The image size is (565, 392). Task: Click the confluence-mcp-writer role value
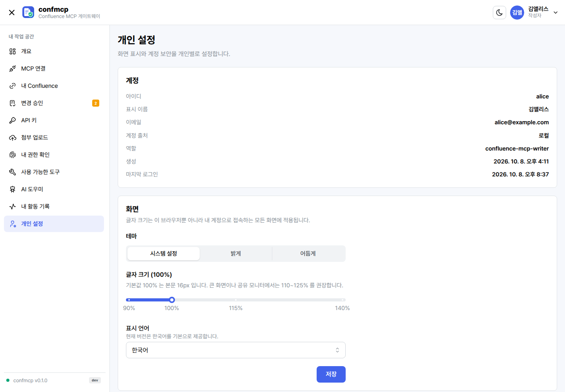517,149
